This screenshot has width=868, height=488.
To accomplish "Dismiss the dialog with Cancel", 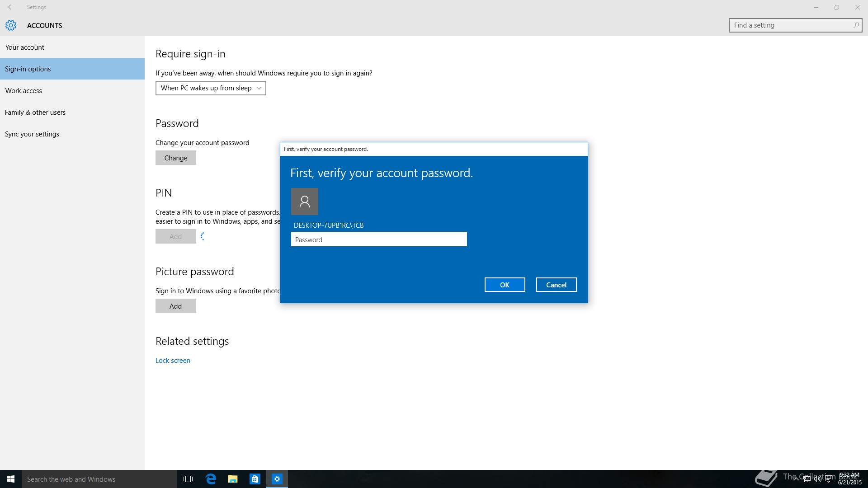I will click(x=556, y=285).
